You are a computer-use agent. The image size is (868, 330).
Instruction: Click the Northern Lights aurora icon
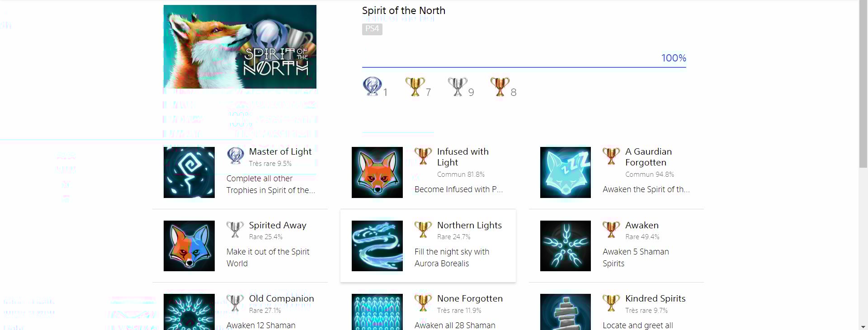(x=377, y=246)
